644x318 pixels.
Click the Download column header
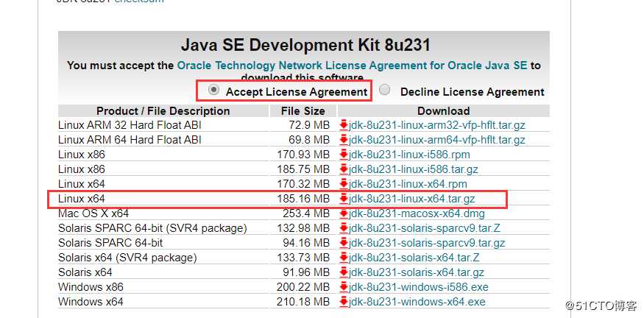(444, 111)
